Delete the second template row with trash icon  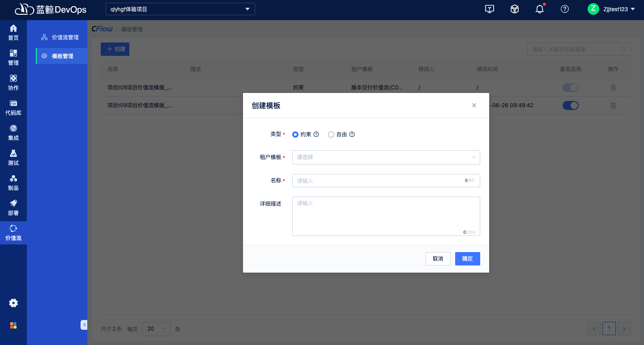[613, 105]
